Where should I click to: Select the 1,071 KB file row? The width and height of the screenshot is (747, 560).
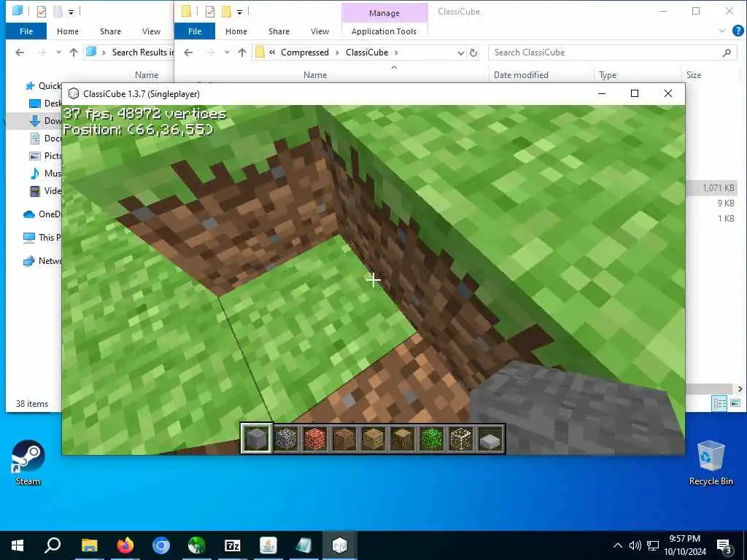tap(711, 187)
